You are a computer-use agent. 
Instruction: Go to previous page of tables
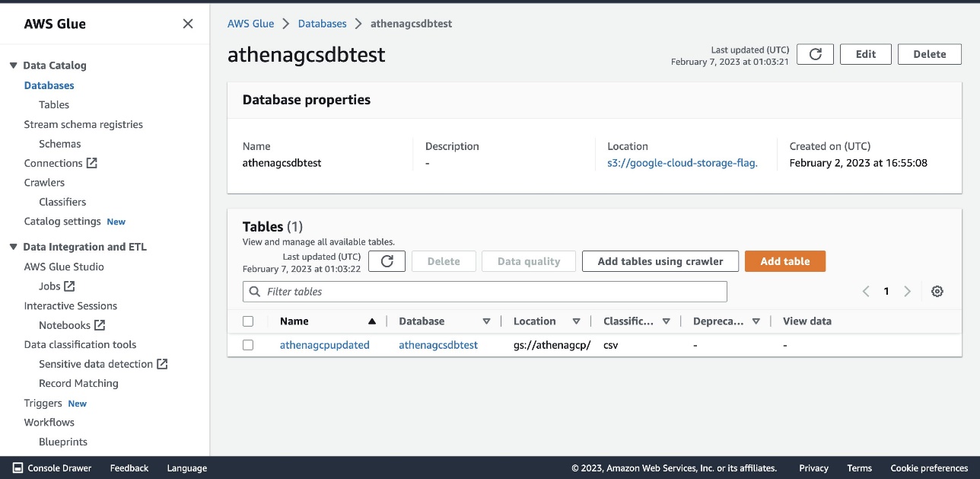pos(866,292)
